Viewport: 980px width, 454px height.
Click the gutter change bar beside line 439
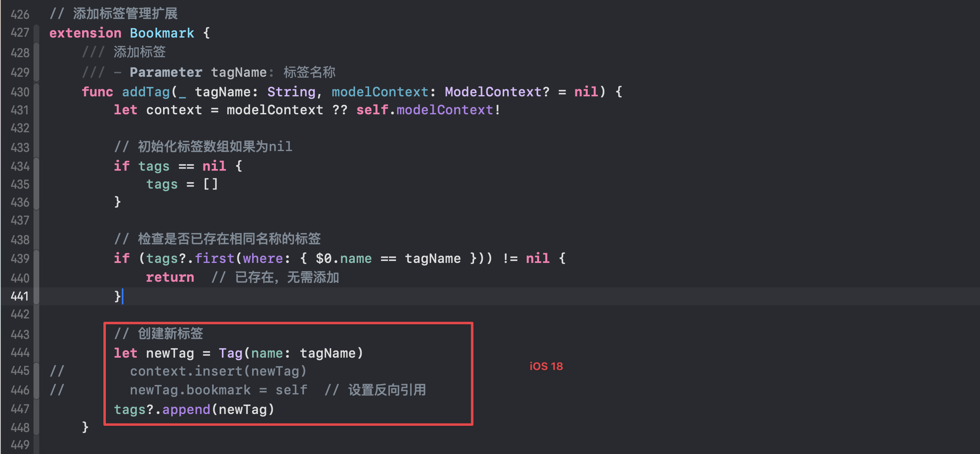pyautogui.click(x=36, y=258)
